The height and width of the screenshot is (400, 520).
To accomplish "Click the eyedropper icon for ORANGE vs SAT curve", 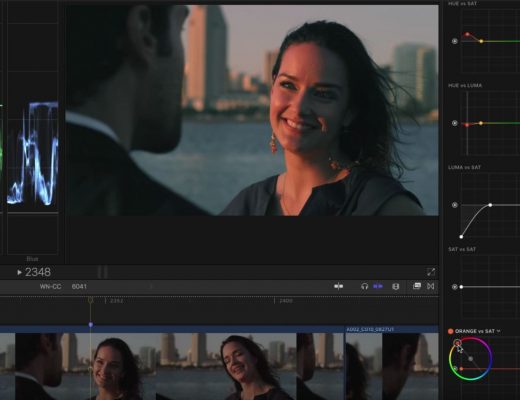I will (x=455, y=369).
